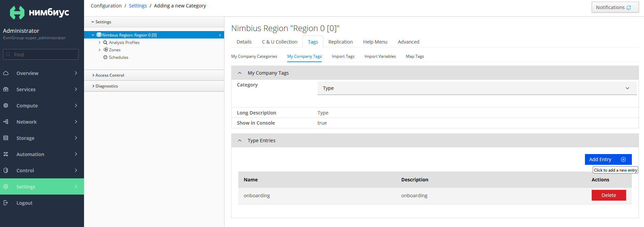Expand the Control menu chevron
Image resolution: width=644 pixels, height=227 pixels.
click(x=76, y=170)
